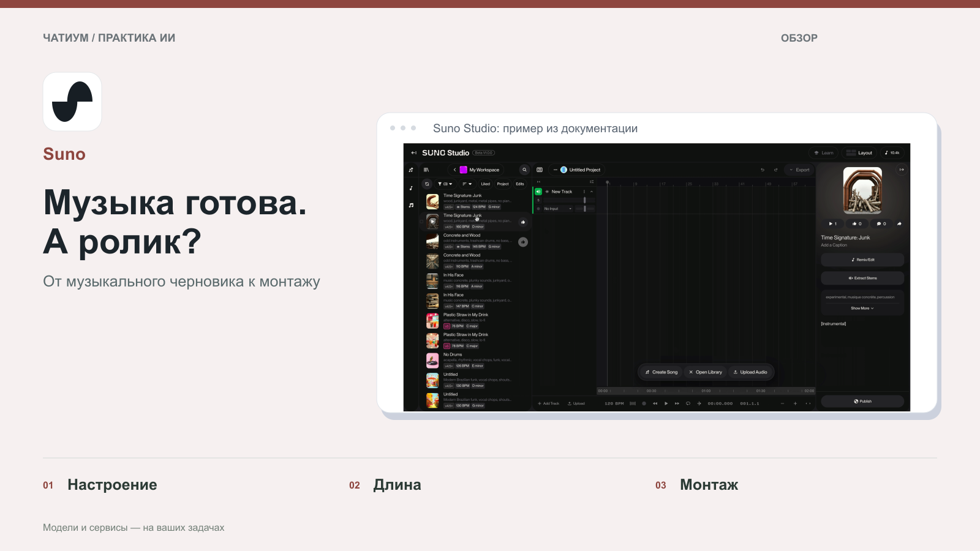Like the second Time Signature: Junk song
The height and width of the screenshot is (551, 980).
(x=523, y=222)
